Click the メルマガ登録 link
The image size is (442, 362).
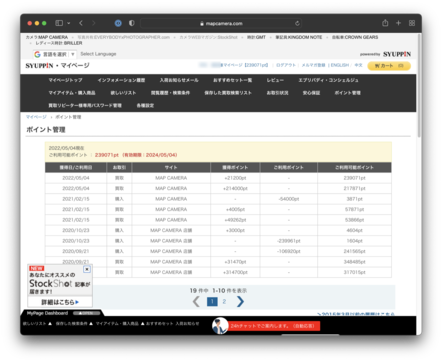click(313, 65)
